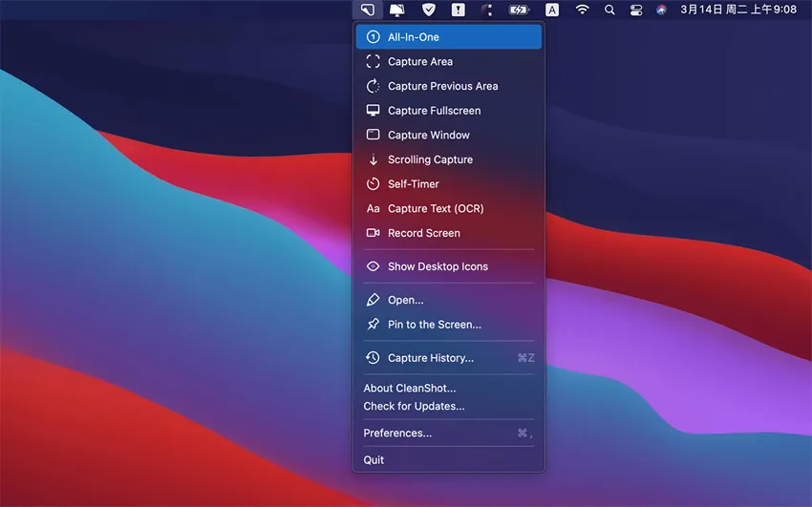Click the CleanShot menu bar icon
This screenshot has height=507, width=812.
coord(367,10)
